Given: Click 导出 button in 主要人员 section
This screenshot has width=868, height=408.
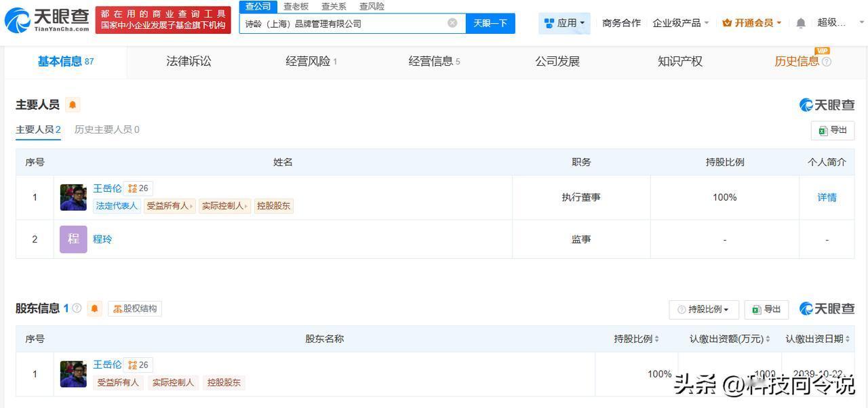Looking at the screenshot, I should pyautogui.click(x=833, y=130).
